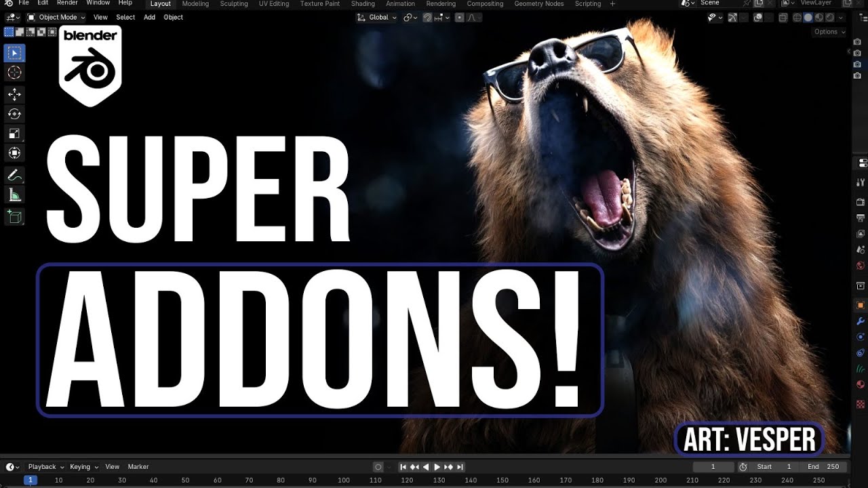868x488 pixels.
Task: Toggle viewport overlays display
Action: point(759,18)
